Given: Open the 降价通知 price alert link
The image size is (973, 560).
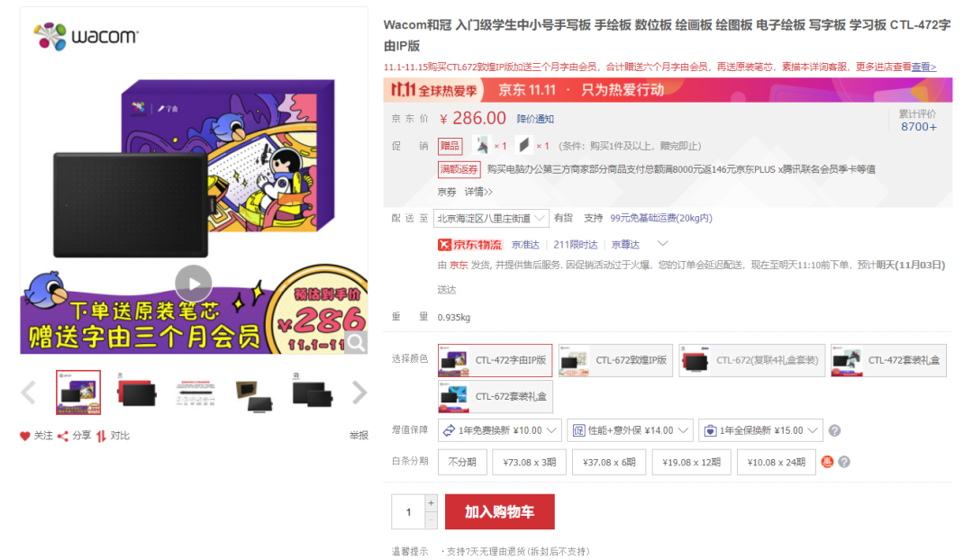Looking at the screenshot, I should point(535,119).
